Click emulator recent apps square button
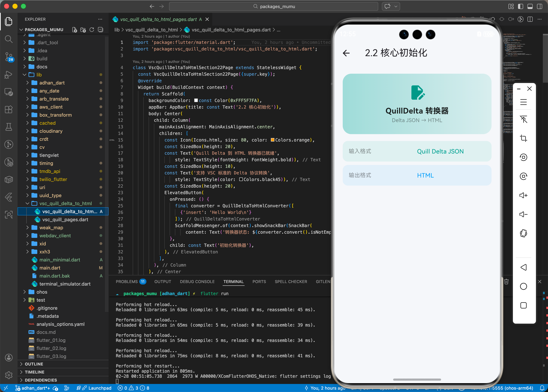The width and height of the screenshot is (548, 392). (x=523, y=305)
